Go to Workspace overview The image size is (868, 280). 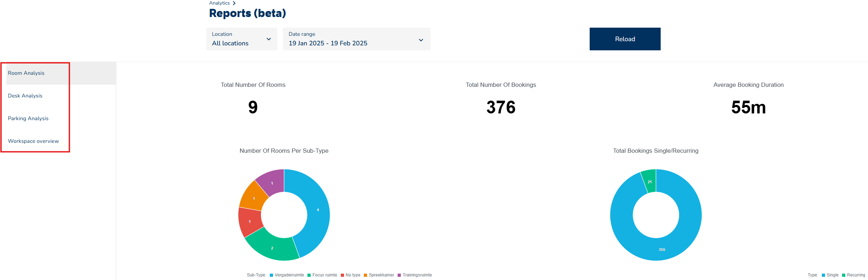pos(33,141)
